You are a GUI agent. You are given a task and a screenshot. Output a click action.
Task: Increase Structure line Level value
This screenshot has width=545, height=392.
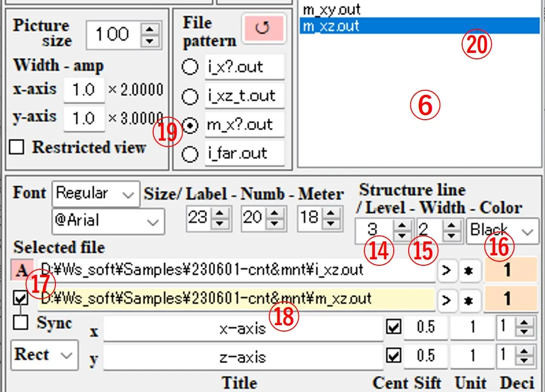click(x=402, y=226)
